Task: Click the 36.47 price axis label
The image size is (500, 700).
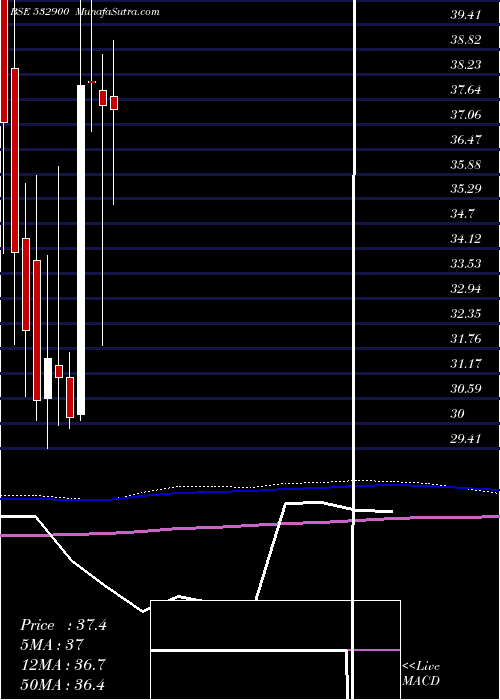Action: pyautogui.click(x=465, y=140)
